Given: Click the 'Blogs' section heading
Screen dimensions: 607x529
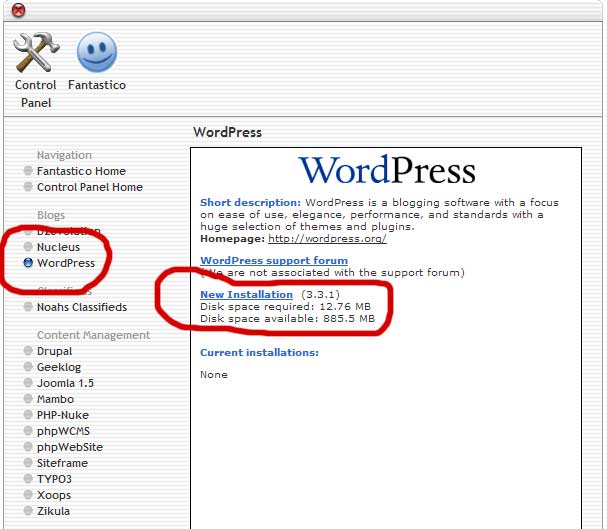Looking at the screenshot, I should point(51,215).
